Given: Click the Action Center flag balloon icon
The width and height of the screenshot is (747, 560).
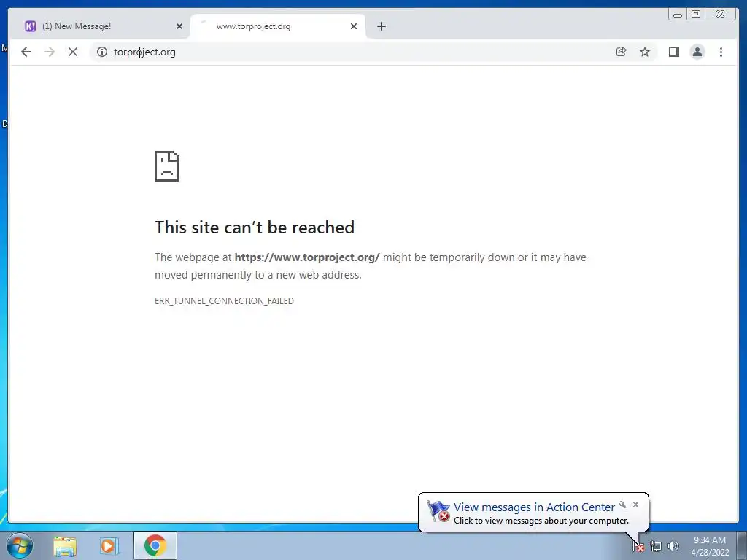Looking at the screenshot, I should (x=438, y=511).
